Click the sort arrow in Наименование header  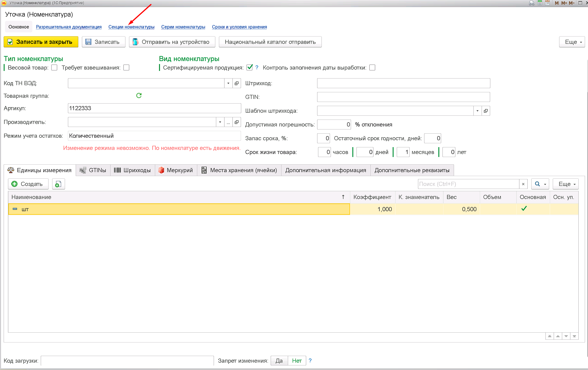pos(343,197)
